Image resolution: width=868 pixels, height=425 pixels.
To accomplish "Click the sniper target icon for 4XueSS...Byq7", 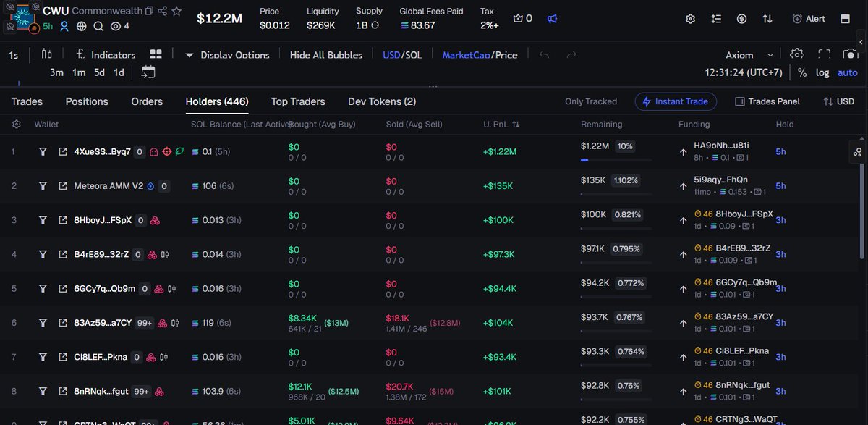I will [167, 152].
